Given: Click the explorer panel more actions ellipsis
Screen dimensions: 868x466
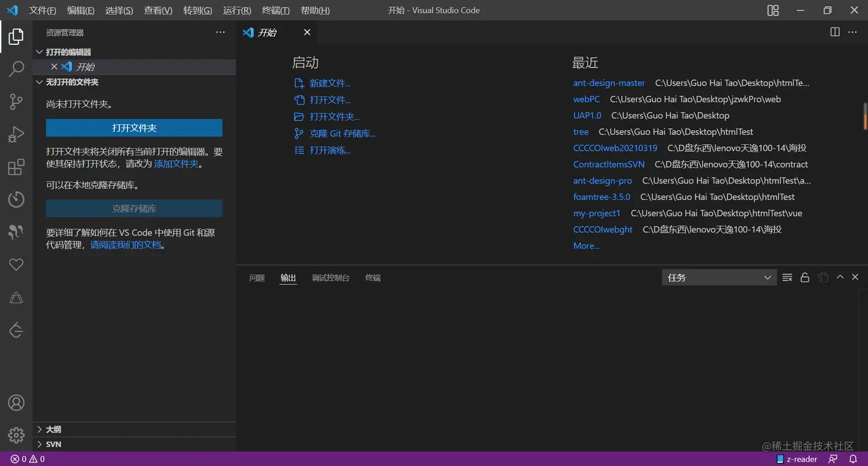Looking at the screenshot, I should [220, 33].
